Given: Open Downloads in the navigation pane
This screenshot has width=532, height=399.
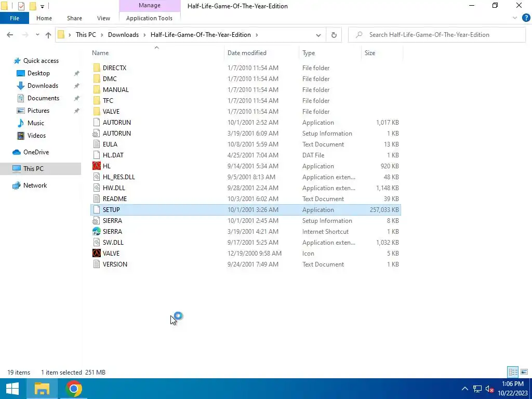Looking at the screenshot, I should point(43,86).
